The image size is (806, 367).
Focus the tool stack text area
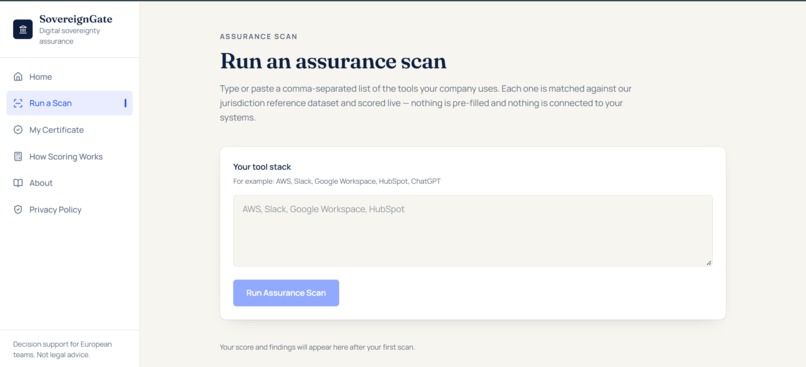(x=473, y=231)
